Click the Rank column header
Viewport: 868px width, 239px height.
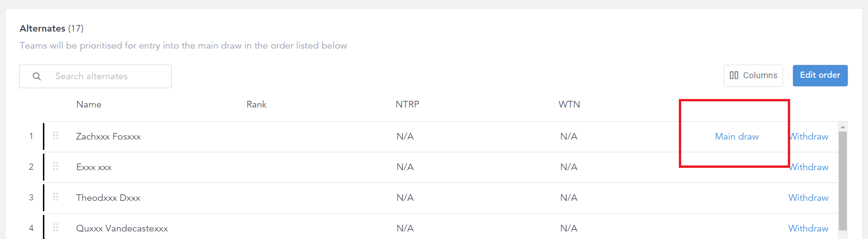coord(256,104)
